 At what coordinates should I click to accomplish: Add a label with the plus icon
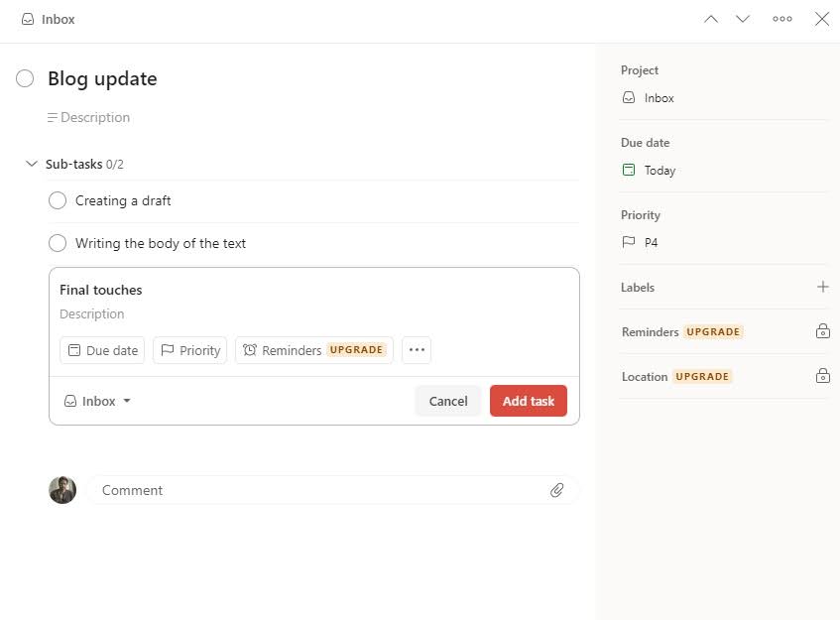(822, 287)
